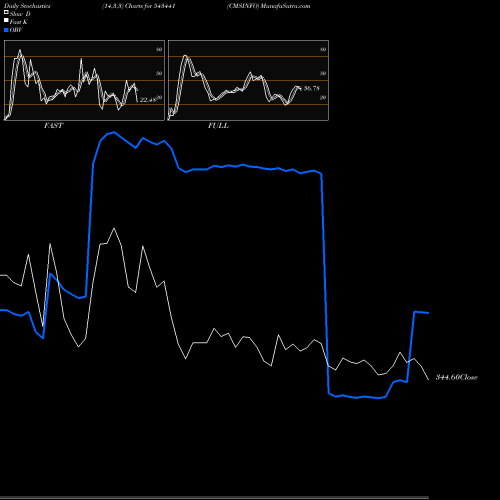Click the 80 axis label in FULL chart
This screenshot has height=500, width=500.
click(323, 49)
